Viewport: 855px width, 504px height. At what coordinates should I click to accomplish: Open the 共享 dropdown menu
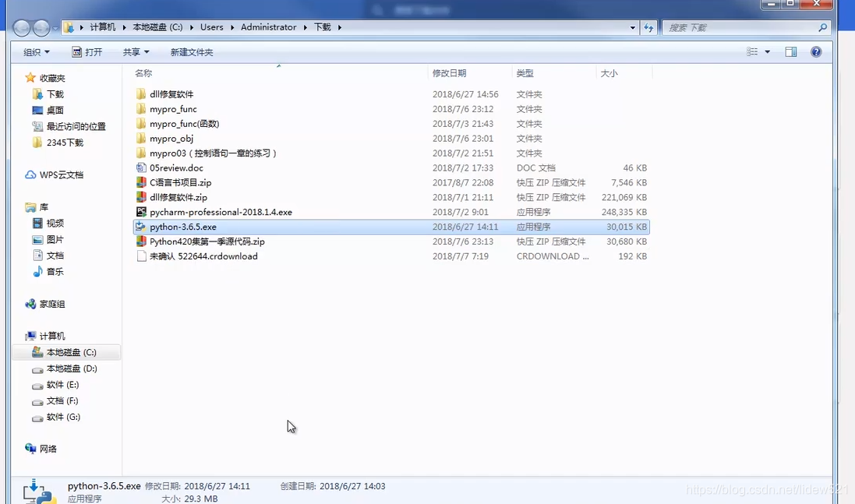click(136, 51)
